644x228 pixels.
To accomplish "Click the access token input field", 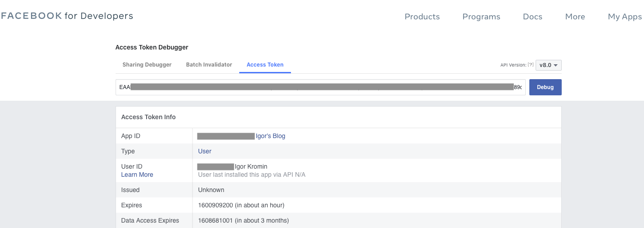I will (320, 87).
